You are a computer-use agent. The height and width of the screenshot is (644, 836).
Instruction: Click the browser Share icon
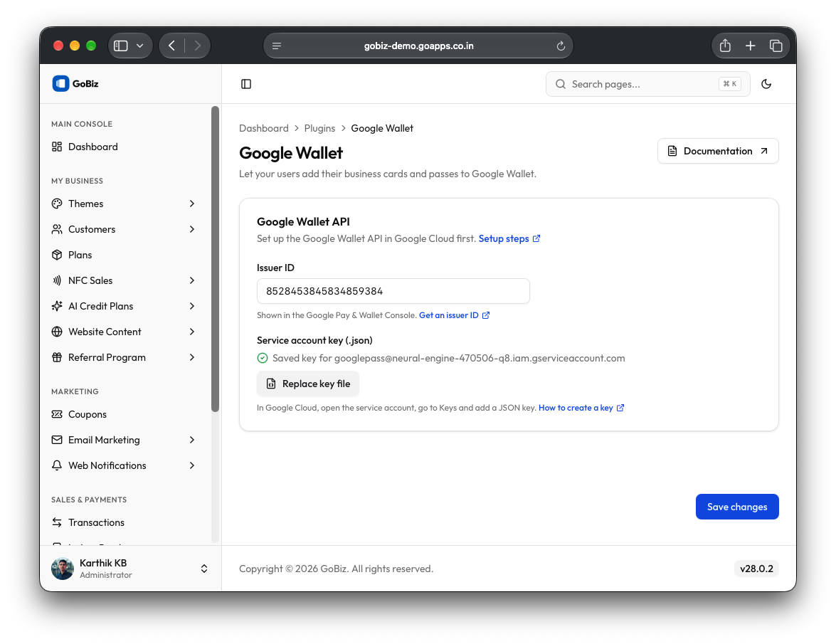pos(725,46)
